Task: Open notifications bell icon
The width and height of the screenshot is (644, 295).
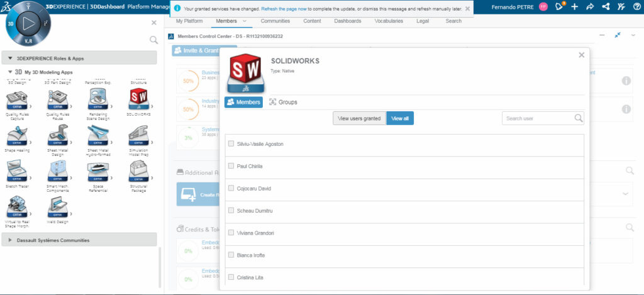Action: pyautogui.click(x=558, y=6)
